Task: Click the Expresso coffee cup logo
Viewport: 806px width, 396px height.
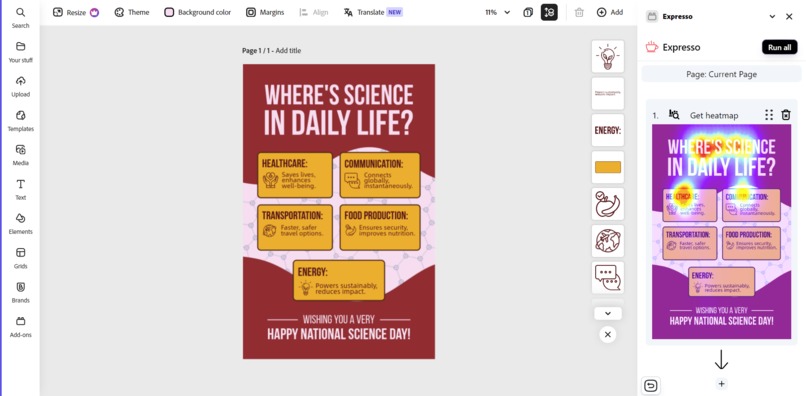Action: [652, 47]
